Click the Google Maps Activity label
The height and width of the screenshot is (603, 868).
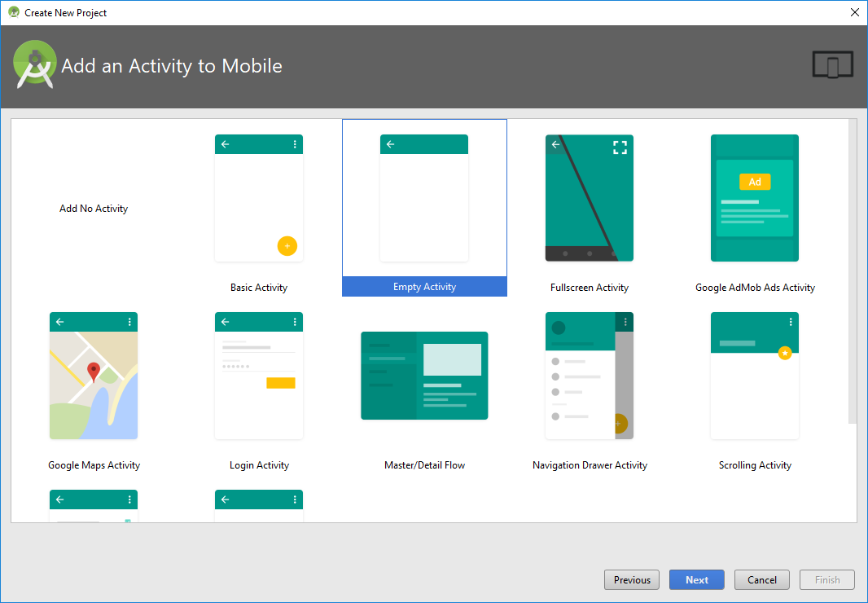94,465
